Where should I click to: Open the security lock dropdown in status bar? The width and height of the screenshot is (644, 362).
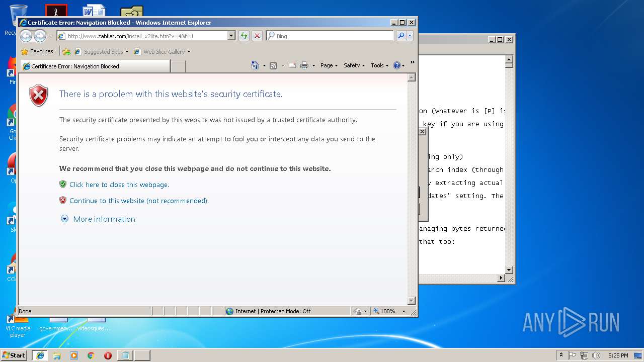[360, 311]
